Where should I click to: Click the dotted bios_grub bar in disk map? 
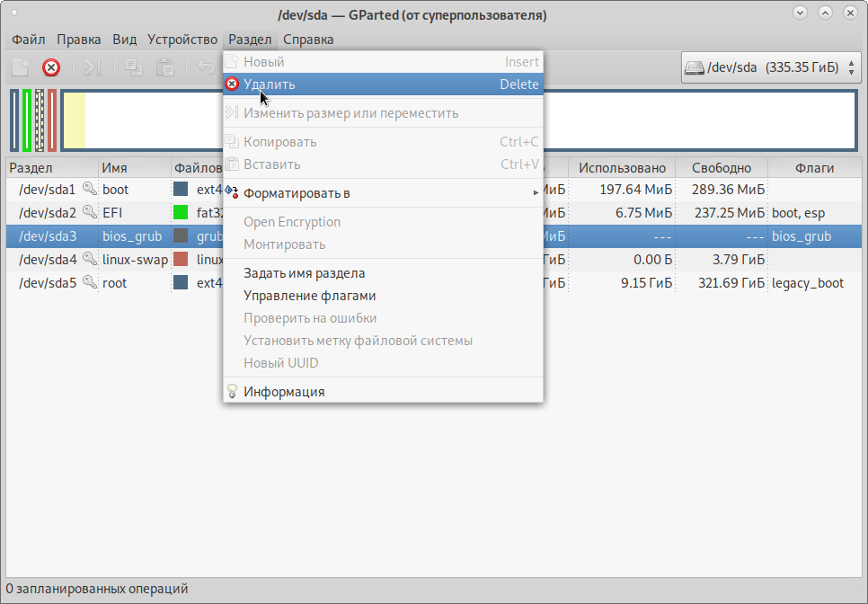point(40,120)
